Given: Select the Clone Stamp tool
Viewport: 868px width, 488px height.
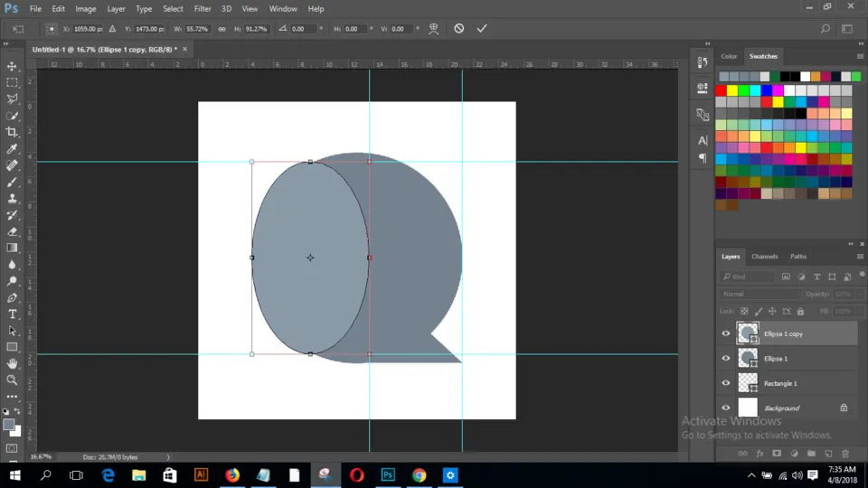Looking at the screenshot, I should point(12,199).
